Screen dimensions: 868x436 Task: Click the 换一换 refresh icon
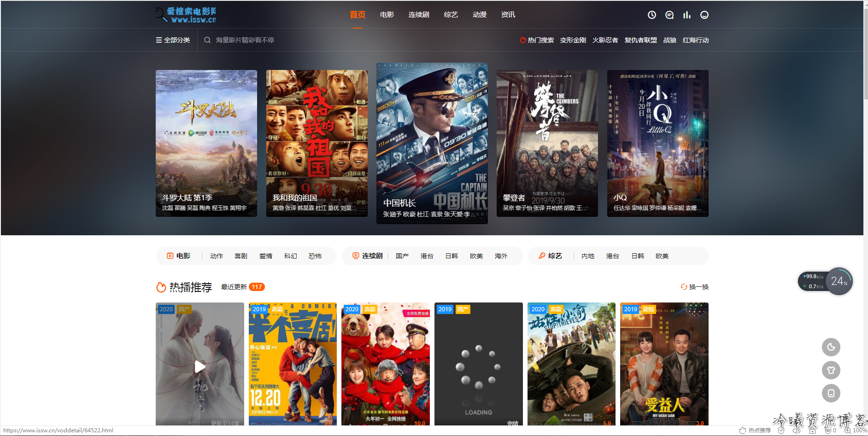tap(684, 287)
